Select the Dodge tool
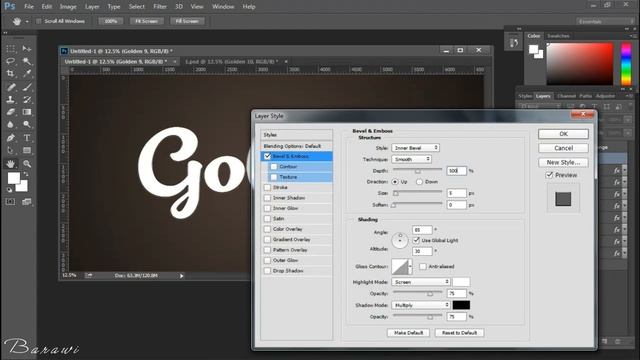The image size is (640, 360). [27, 124]
